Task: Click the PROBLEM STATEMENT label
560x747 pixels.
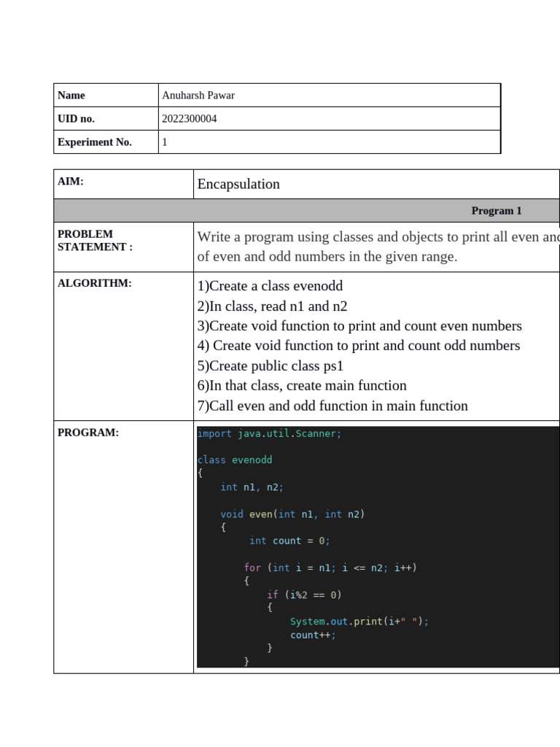Action: tap(95, 241)
